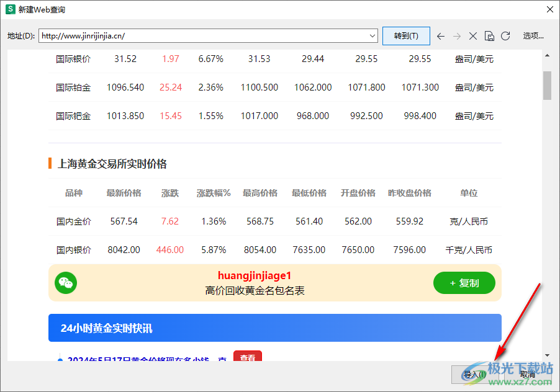The height and width of the screenshot is (392, 560).
Task: Click the 559.92 previous close cell
Action: (x=410, y=221)
